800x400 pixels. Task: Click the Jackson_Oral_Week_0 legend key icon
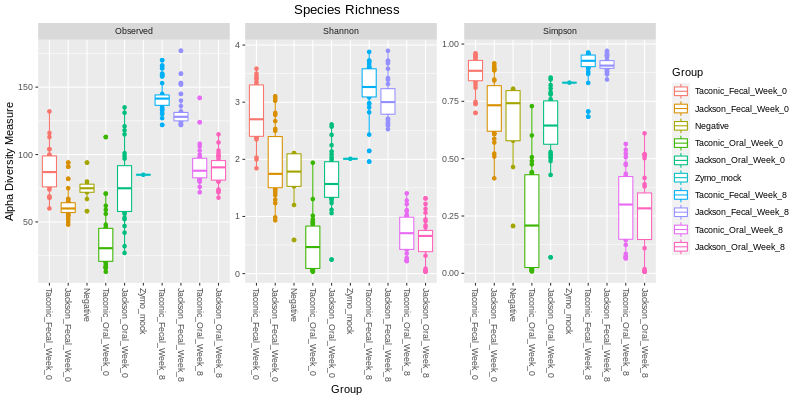click(x=681, y=161)
